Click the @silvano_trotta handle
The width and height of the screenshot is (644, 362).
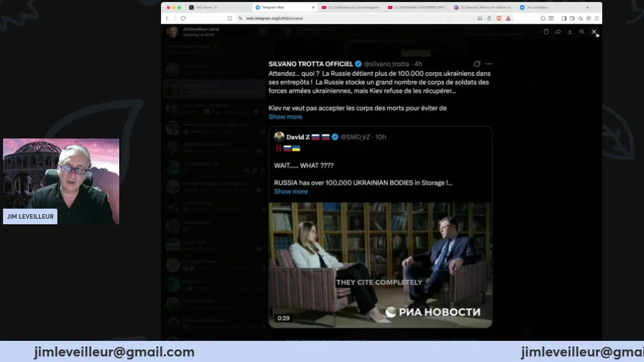click(x=386, y=64)
